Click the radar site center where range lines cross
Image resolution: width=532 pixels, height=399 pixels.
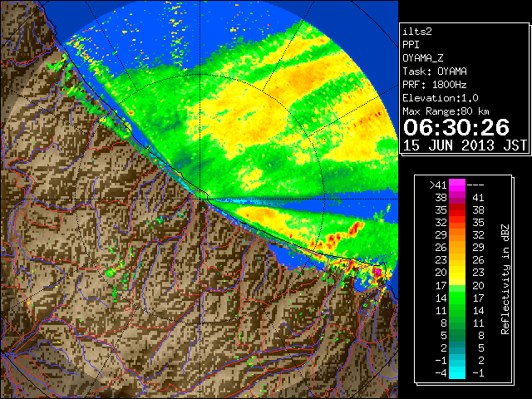coord(200,199)
